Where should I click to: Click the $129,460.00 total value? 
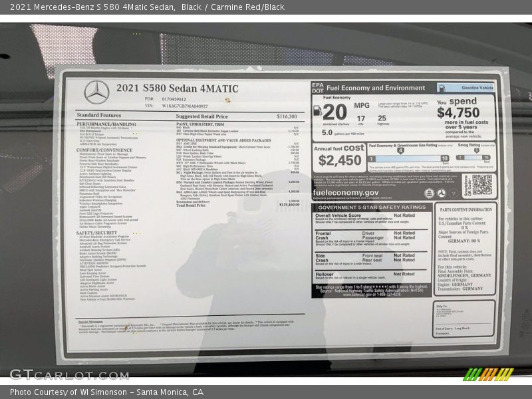289,205
